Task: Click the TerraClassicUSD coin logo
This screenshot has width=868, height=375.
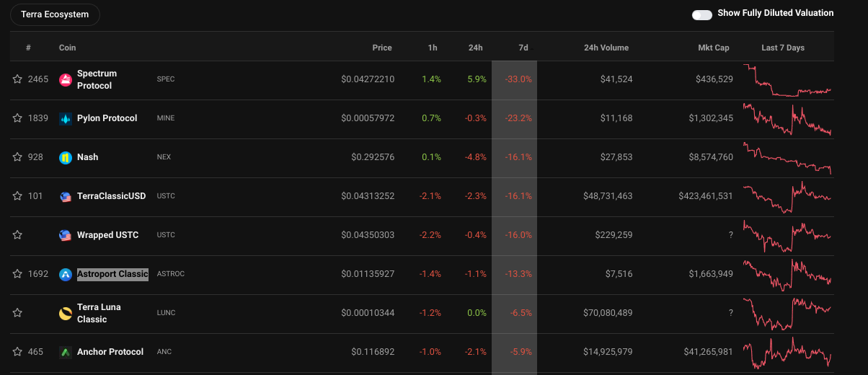Action: 66,196
